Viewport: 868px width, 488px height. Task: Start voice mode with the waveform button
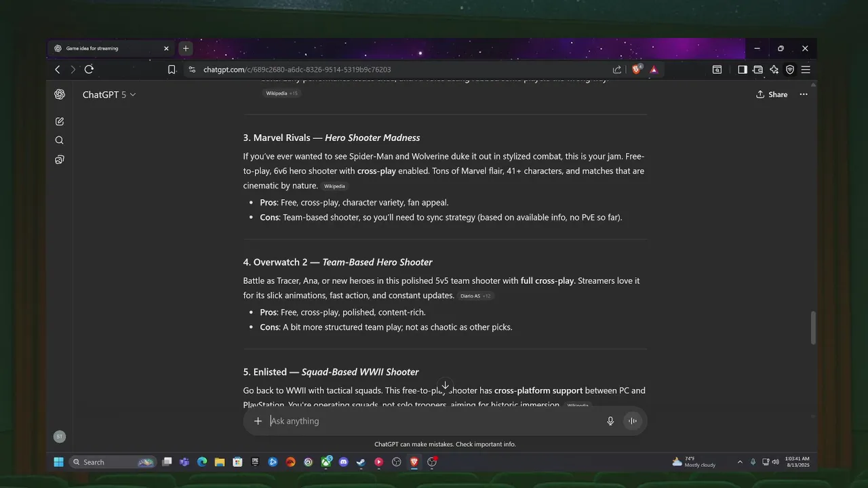pyautogui.click(x=632, y=421)
